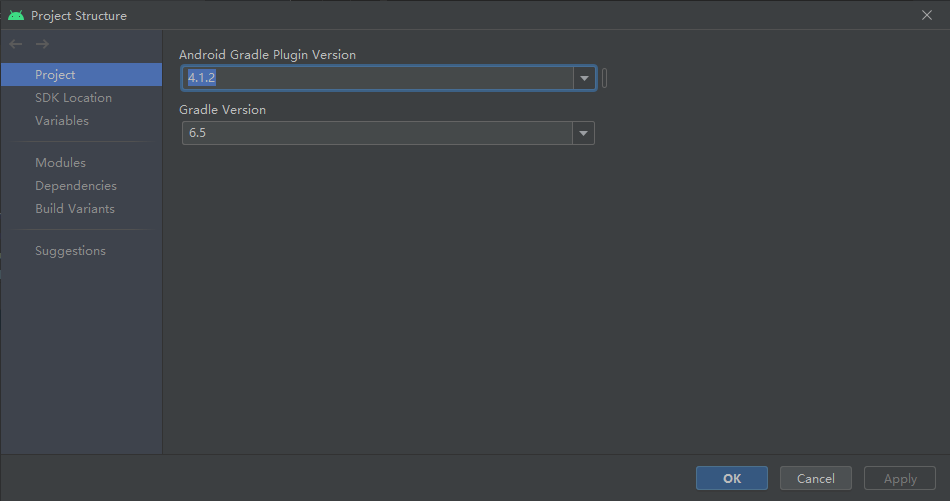Select Project in the sidebar
The height and width of the screenshot is (501, 950).
click(55, 75)
